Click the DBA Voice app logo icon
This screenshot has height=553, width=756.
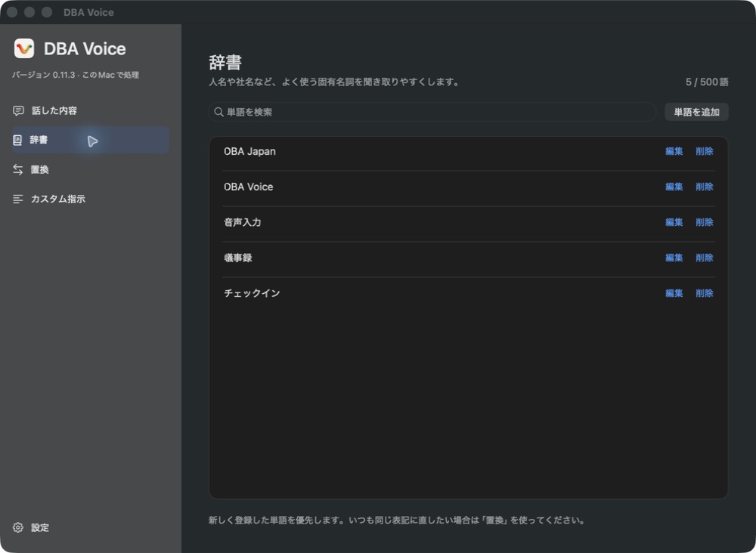pos(24,48)
